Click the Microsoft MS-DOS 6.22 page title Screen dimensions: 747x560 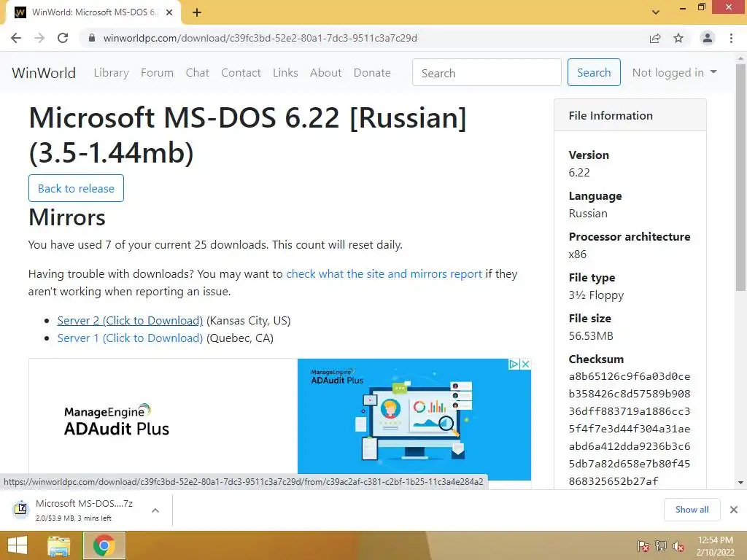pos(247,135)
